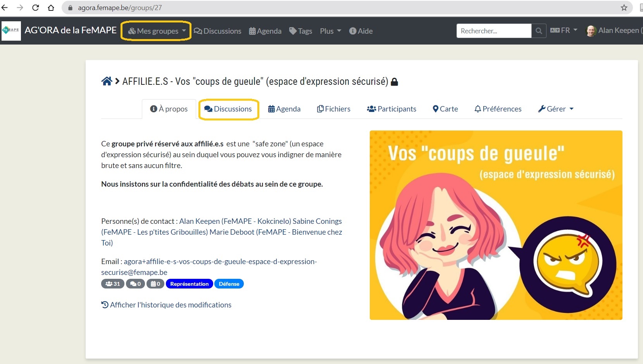
Task: Open the Fichiers tab
Action: click(334, 109)
